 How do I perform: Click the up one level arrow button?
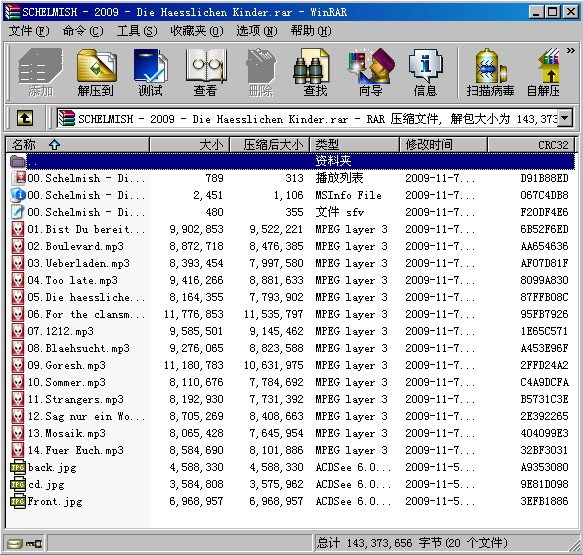click(x=25, y=119)
